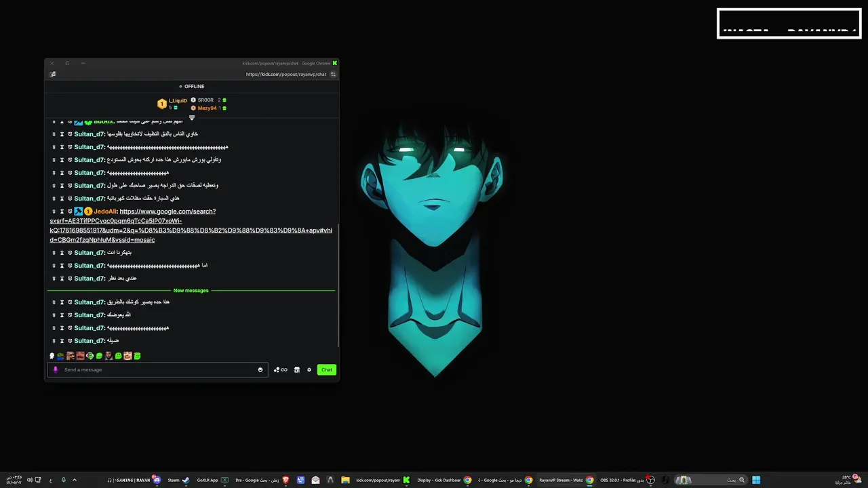Click icon left of chat address bar

pos(53,75)
